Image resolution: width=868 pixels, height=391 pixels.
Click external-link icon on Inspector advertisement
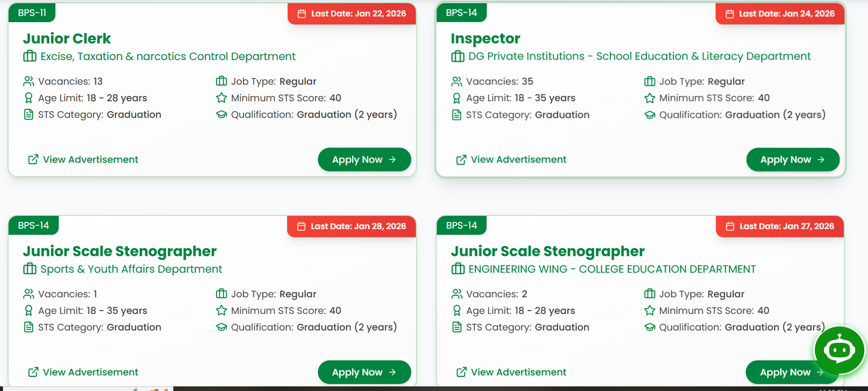(x=461, y=159)
